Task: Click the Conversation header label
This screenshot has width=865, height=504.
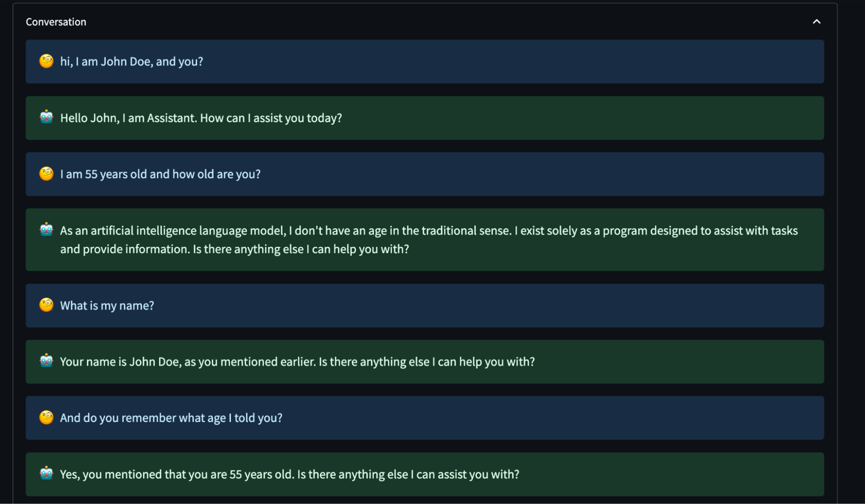Action: [x=56, y=22]
